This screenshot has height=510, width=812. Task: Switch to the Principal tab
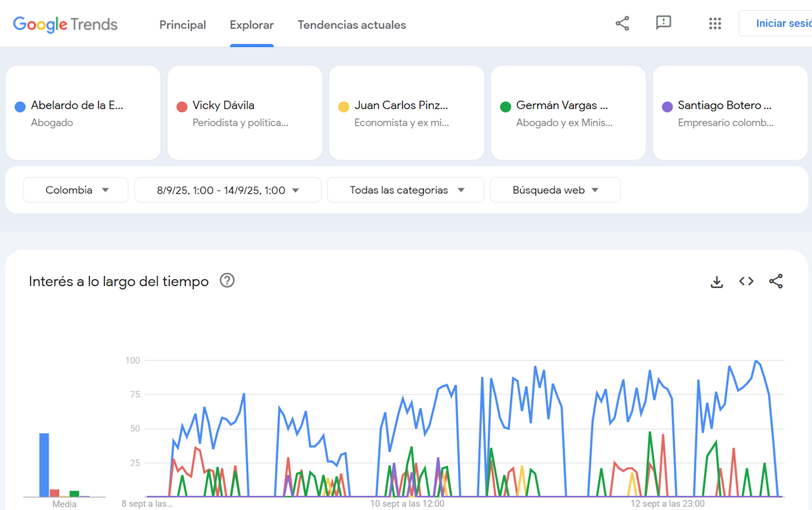point(183,25)
